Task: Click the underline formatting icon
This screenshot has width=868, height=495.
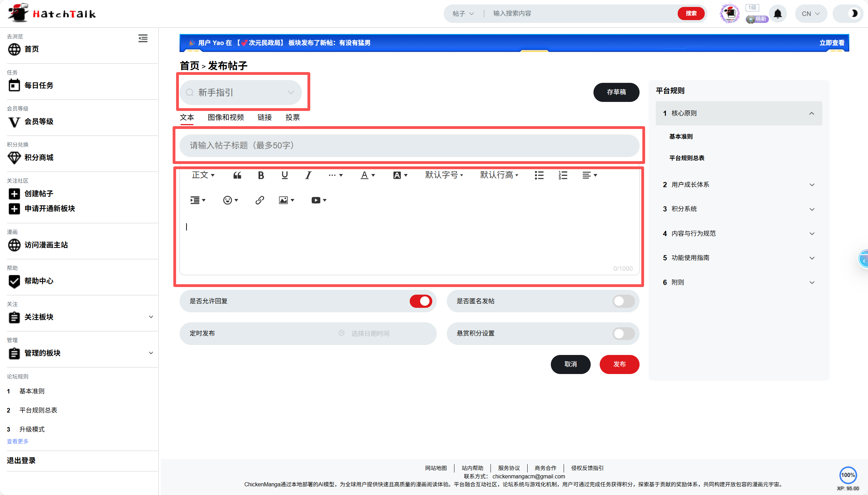Action: pyautogui.click(x=285, y=175)
